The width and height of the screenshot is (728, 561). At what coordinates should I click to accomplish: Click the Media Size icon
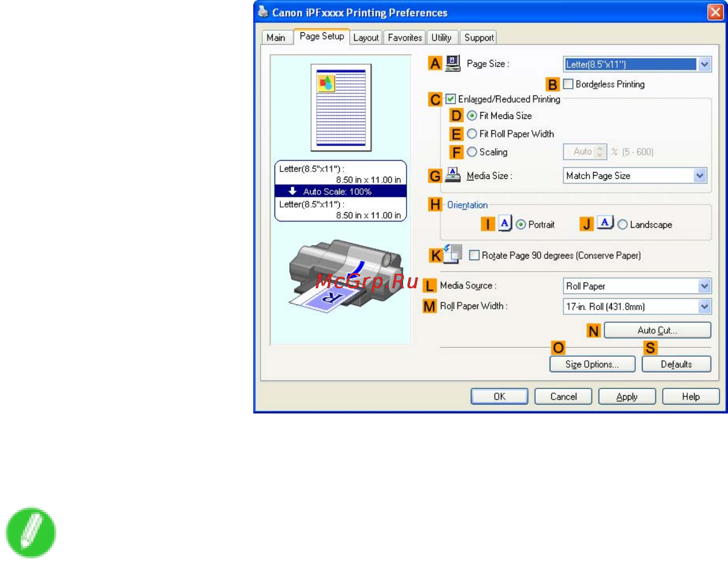tap(453, 175)
